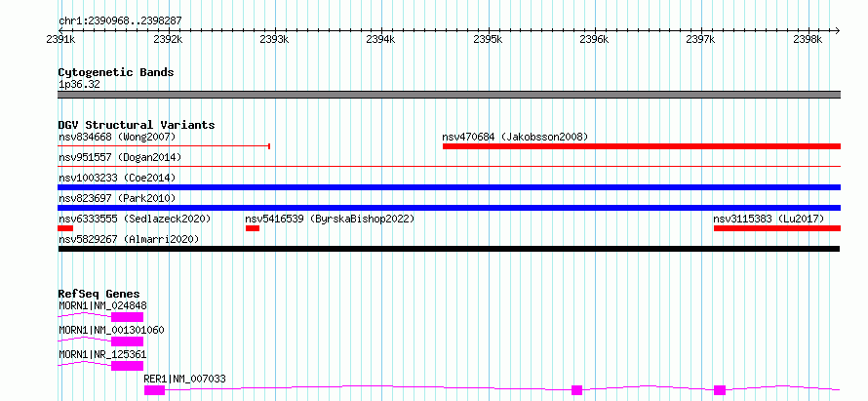Click the 2395k ruler tick label
Viewport: 868px width, 401px height.
coord(489,39)
